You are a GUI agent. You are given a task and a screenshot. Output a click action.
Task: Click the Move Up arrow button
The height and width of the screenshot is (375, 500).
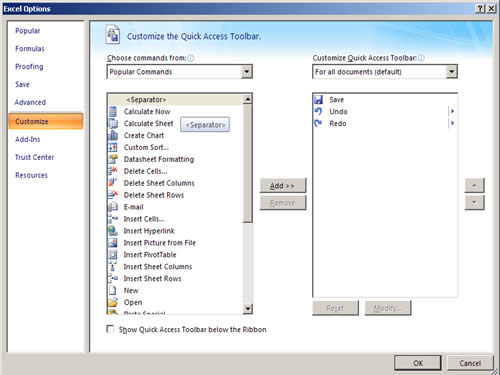point(474,185)
